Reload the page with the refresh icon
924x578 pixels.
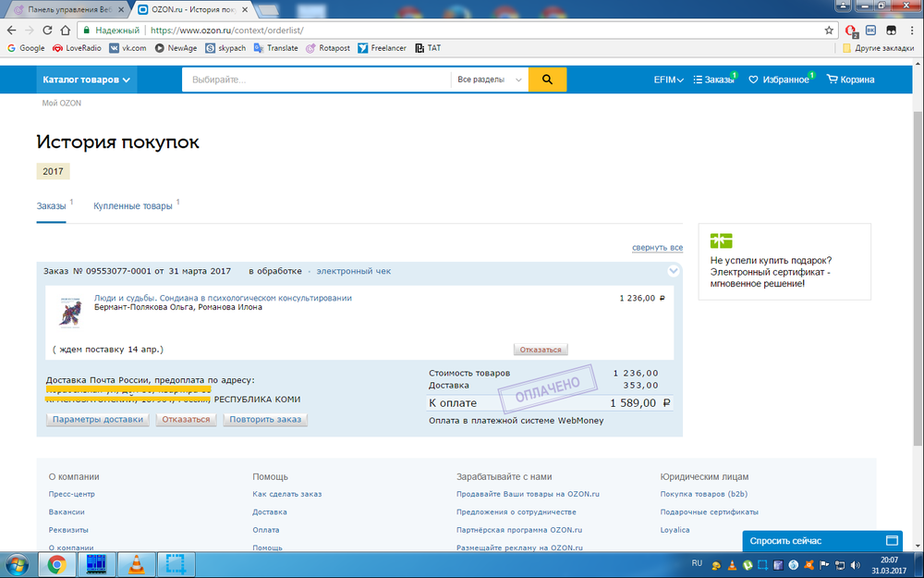pos(47,31)
